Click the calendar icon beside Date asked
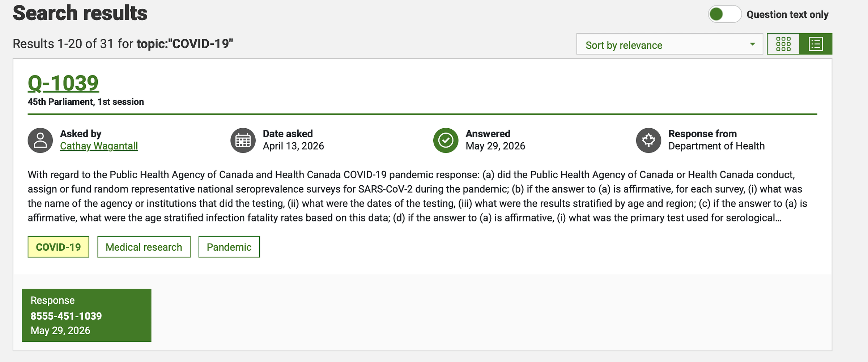 [x=243, y=140]
